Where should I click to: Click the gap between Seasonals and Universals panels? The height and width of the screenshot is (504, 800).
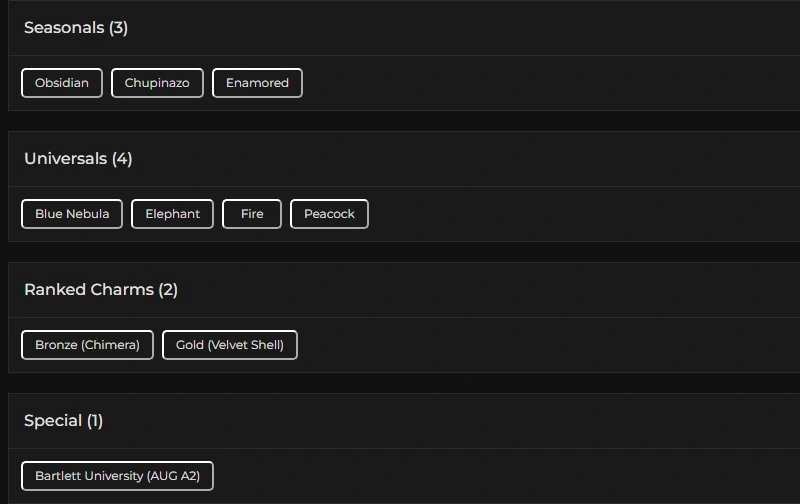pos(400,121)
